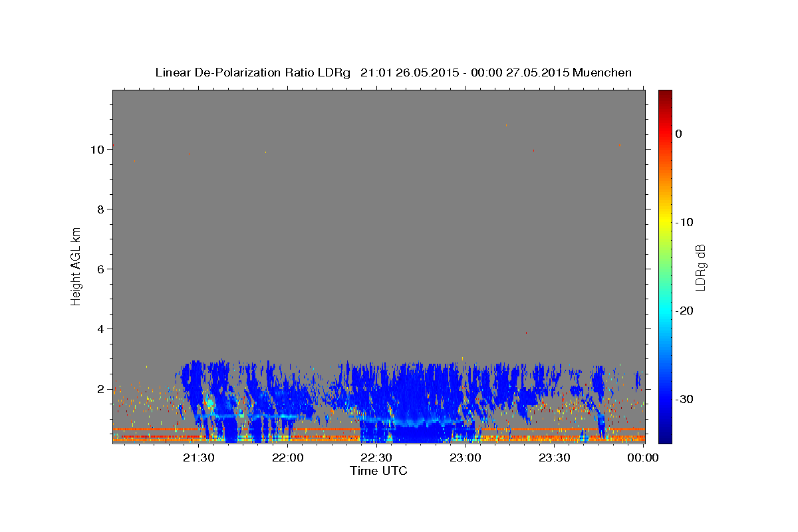This screenshot has width=798, height=532.
Task: Click the colorbar value -10
Action: (684, 222)
